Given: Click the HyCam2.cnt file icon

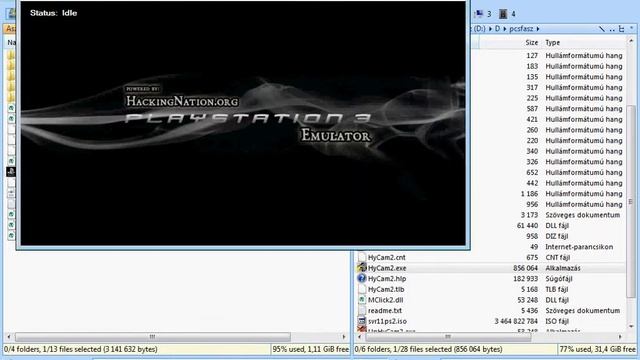Looking at the screenshot, I should point(362,257).
